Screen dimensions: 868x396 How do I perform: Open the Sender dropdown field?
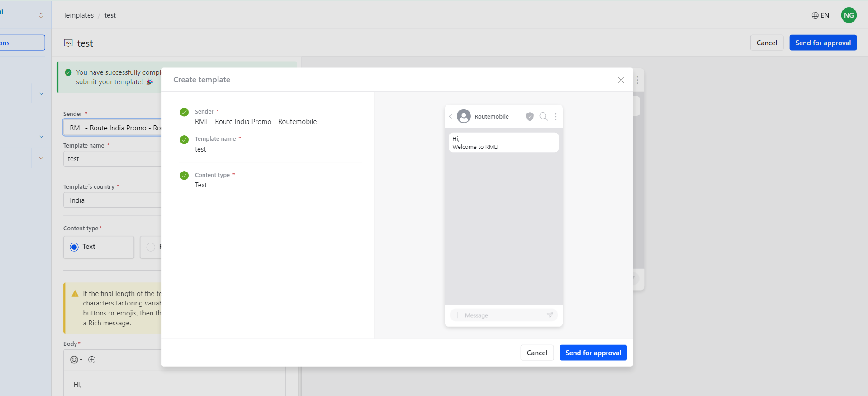pyautogui.click(x=112, y=128)
